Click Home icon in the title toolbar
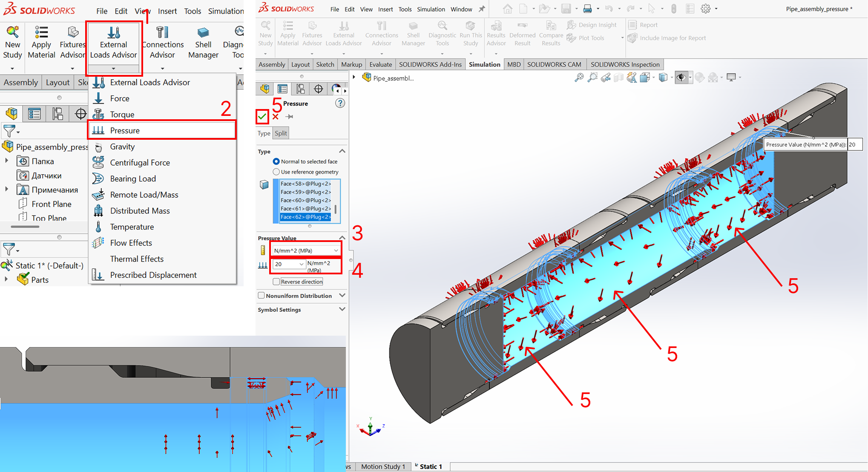The image size is (868, 472). click(507, 9)
